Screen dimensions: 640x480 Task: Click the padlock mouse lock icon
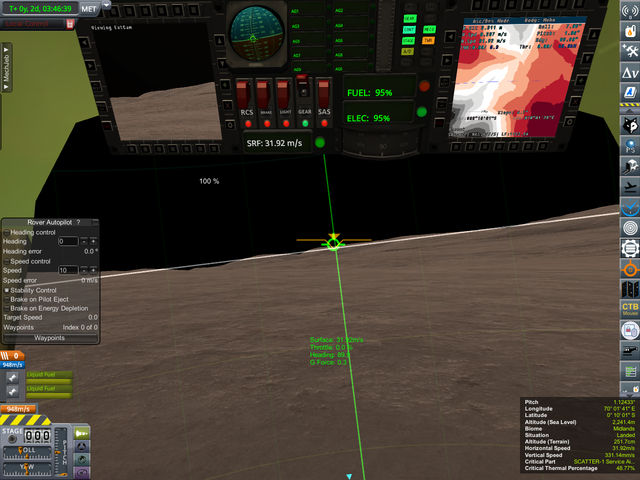click(629, 330)
